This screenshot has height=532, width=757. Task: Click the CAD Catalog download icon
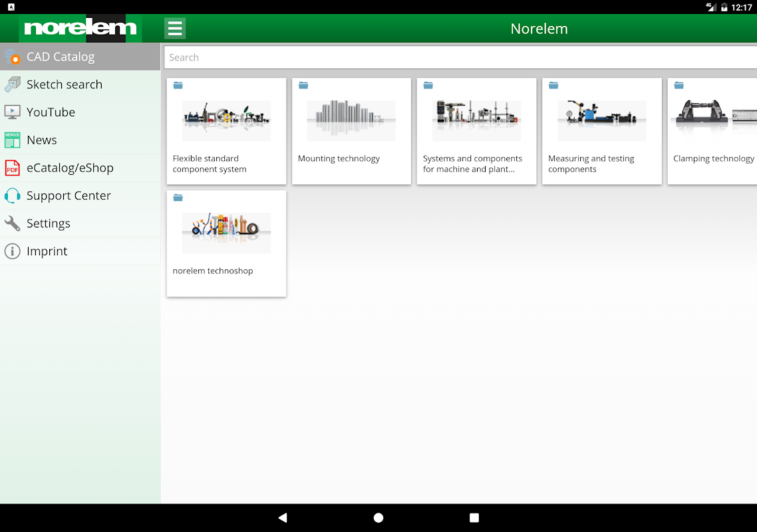12,57
